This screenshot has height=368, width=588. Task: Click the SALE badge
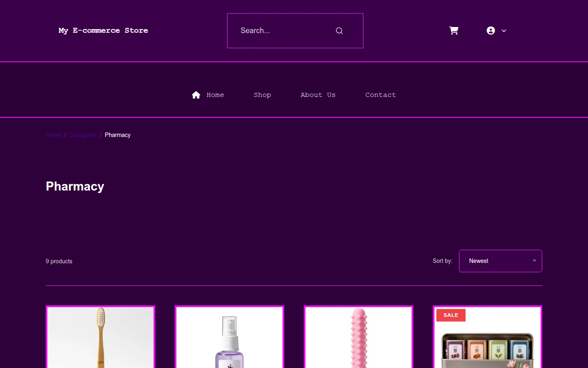click(451, 315)
